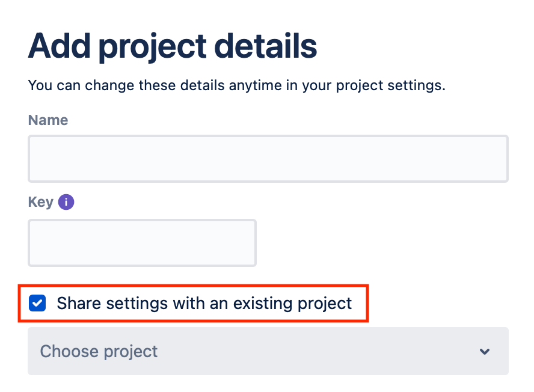Click the word "details" in the heading
This screenshot has width=534, height=392.
click(266, 45)
